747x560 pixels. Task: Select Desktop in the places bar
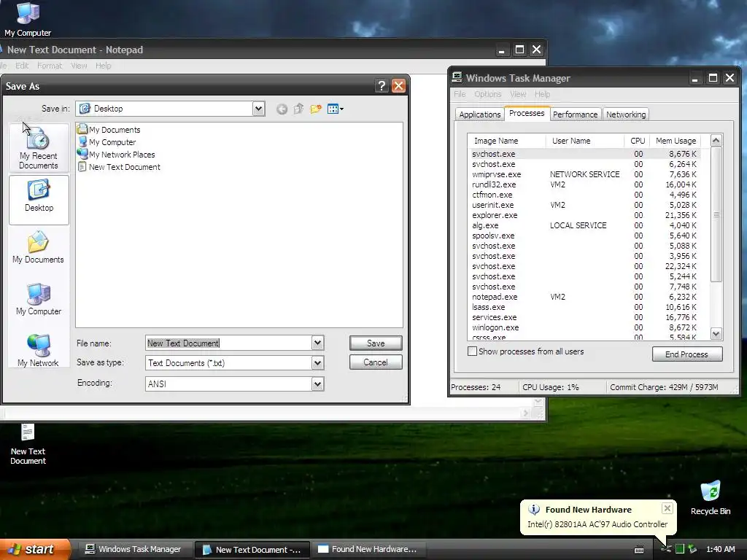coord(39,200)
